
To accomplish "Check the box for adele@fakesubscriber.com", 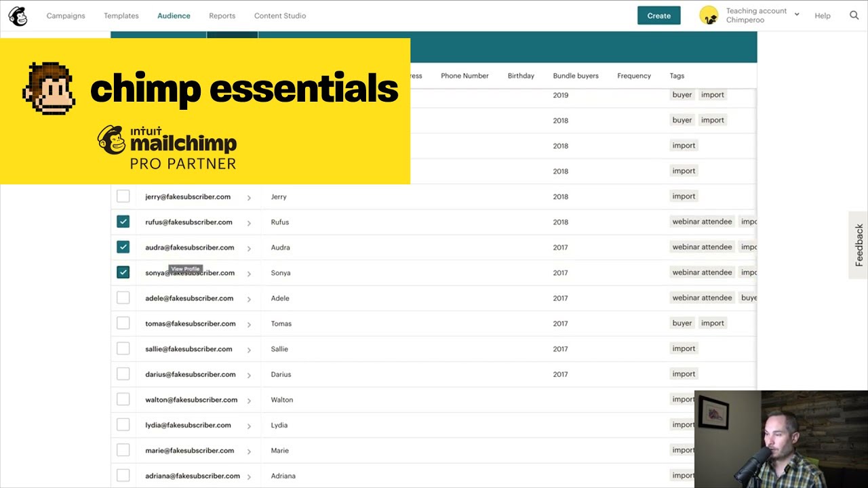I will [x=123, y=298].
